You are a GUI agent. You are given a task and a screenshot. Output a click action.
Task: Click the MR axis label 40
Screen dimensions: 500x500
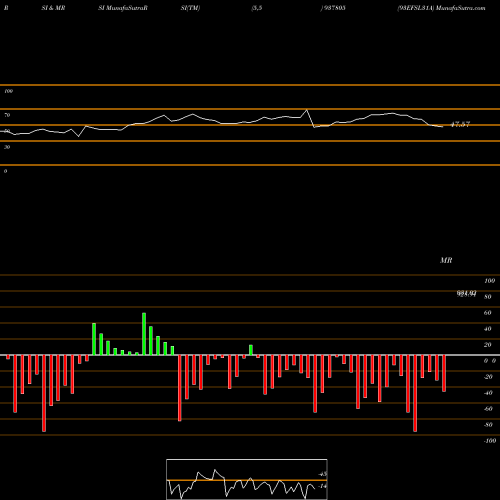tap(488, 329)
